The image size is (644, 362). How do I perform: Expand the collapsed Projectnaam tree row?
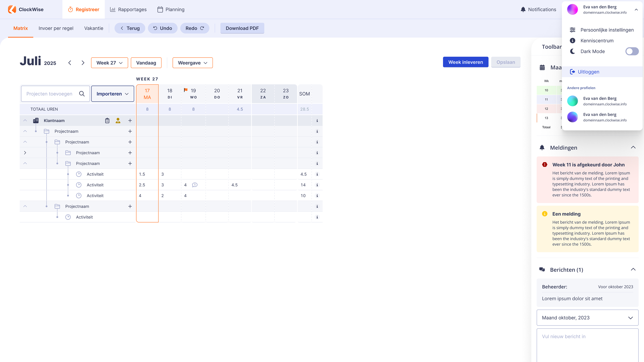tap(25, 153)
